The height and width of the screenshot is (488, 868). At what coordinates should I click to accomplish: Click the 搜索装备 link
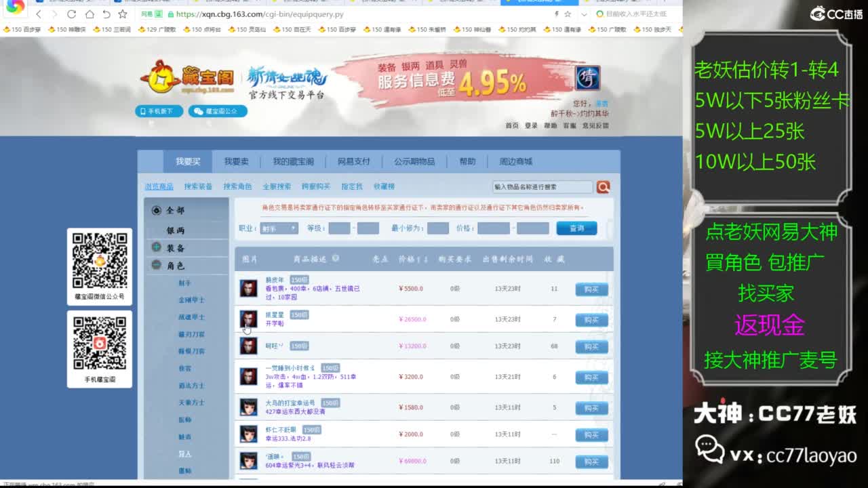tap(198, 186)
